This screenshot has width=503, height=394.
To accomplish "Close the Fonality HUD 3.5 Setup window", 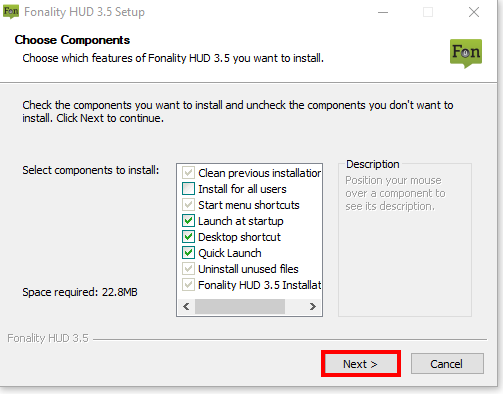I will (474, 12).
